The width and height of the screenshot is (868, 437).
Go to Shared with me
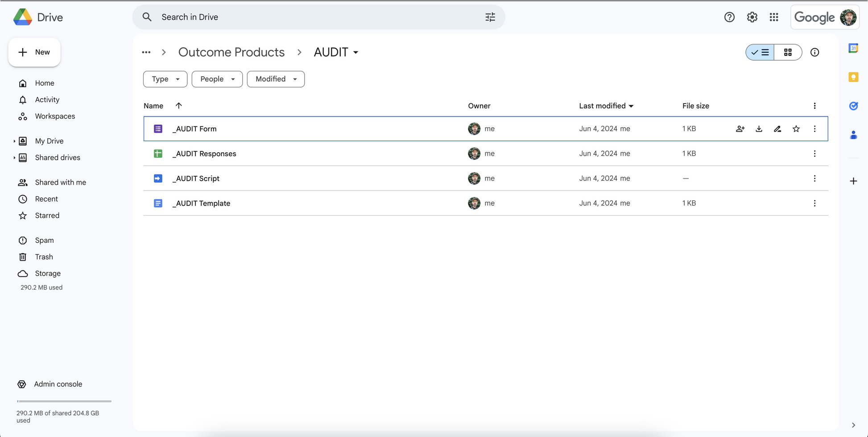point(60,182)
